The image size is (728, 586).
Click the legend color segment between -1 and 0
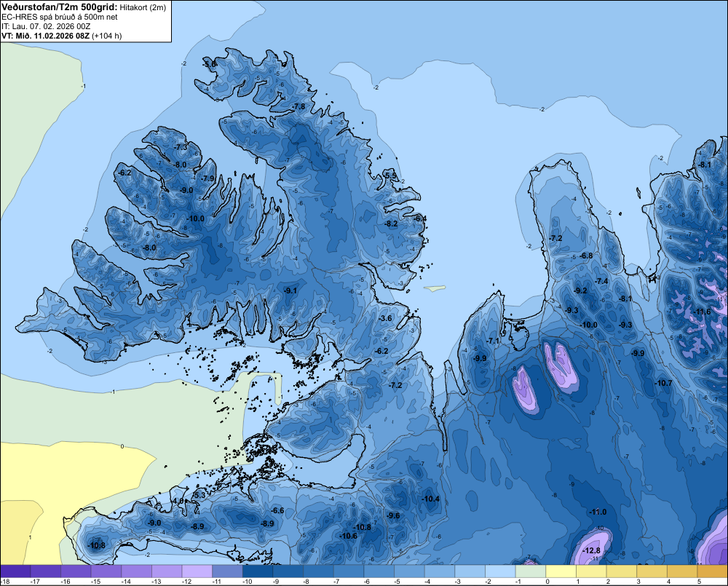530,571
